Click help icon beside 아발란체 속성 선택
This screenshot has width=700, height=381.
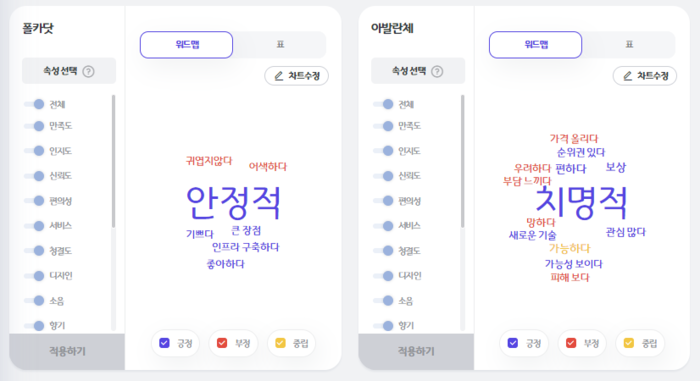click(x=438, y=71)
